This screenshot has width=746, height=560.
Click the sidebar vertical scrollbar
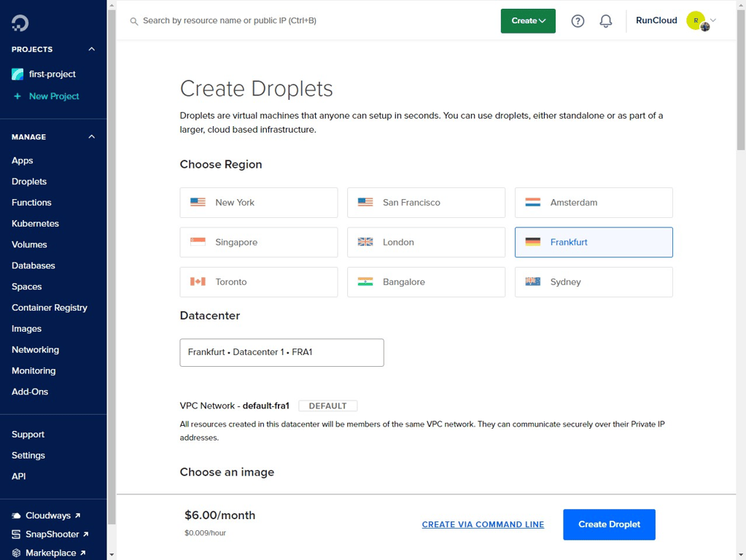pos(112,266)
